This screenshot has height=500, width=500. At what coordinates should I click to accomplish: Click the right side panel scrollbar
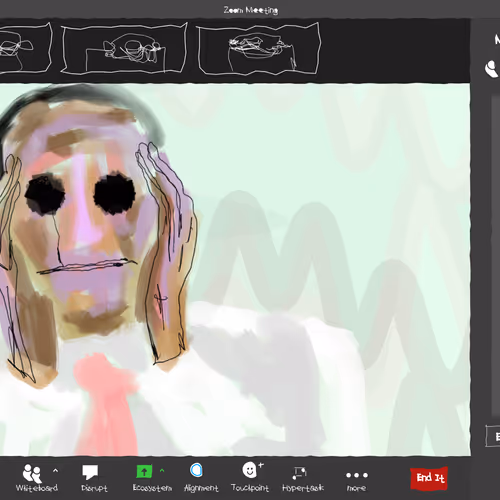(496, 255)
